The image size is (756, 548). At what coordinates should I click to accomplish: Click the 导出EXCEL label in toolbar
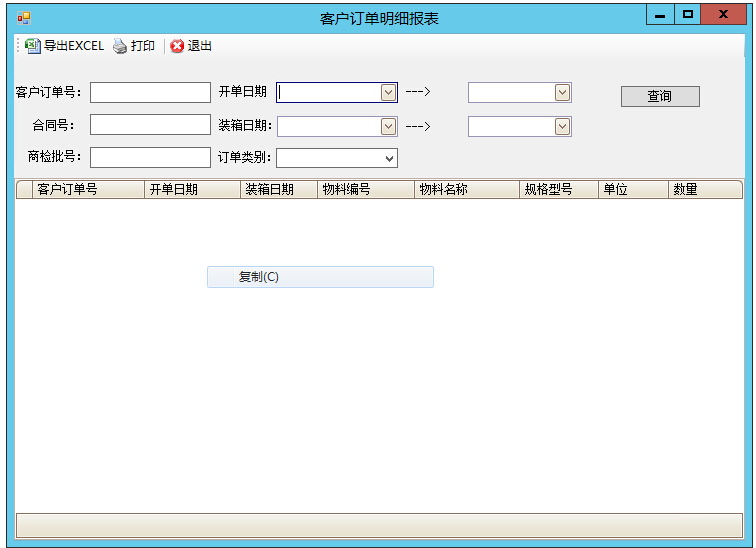point(74,46)
